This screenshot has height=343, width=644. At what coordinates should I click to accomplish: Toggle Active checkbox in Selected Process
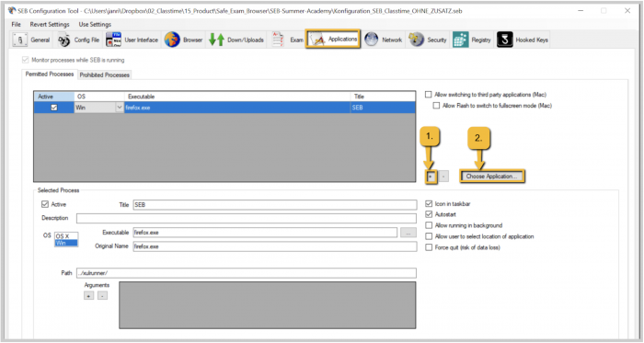coord(45,204)
